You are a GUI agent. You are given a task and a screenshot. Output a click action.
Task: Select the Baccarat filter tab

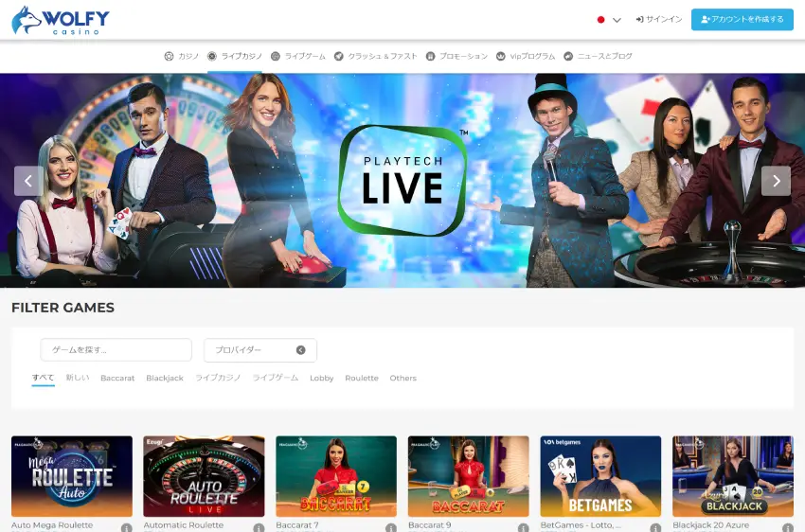coord(117,378)
